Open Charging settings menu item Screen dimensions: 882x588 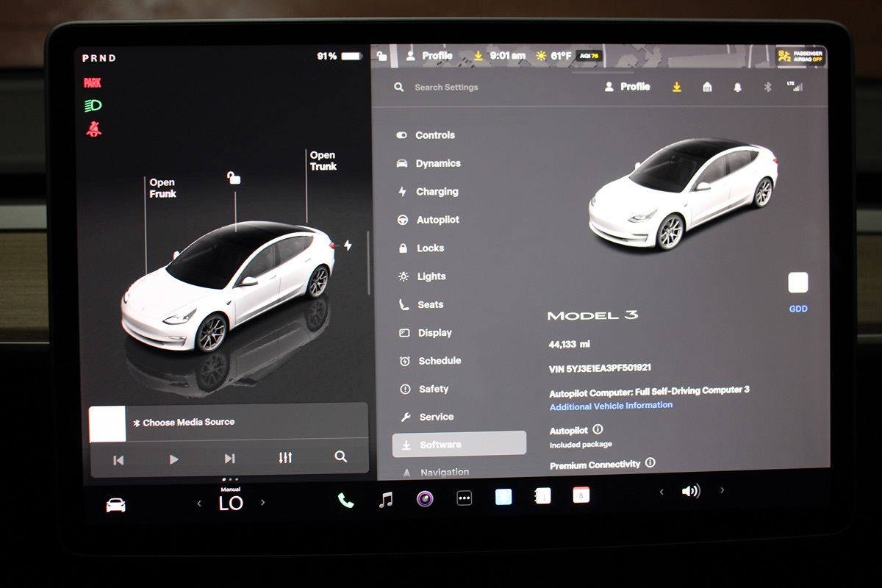point(437,192)
